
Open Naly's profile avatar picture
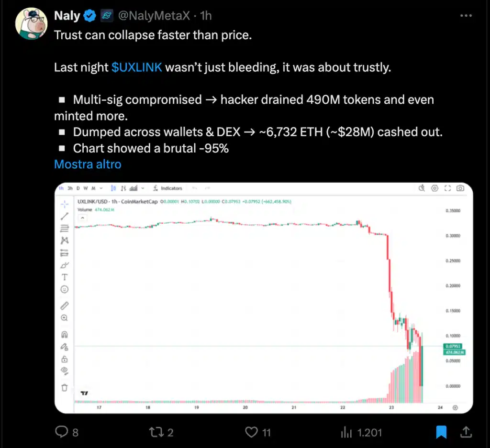(x=31, y=24)
